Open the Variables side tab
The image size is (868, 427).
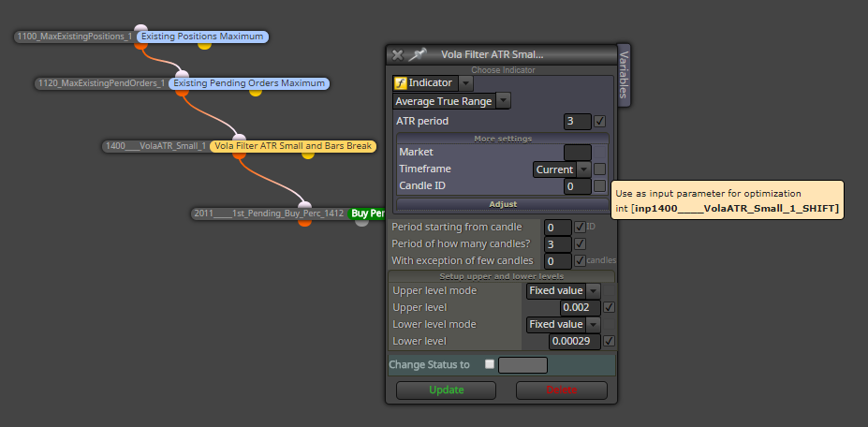click(624, 75)
